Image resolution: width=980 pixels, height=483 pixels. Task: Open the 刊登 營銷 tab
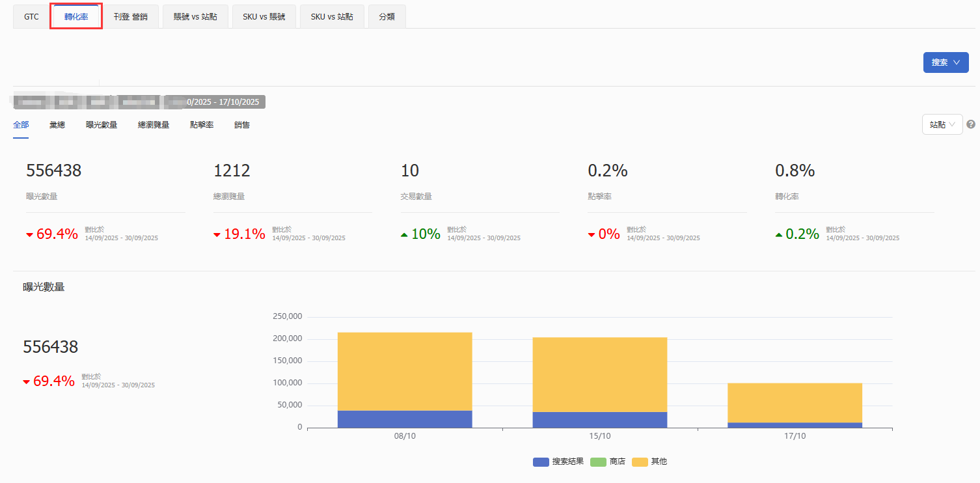(131, 17)
